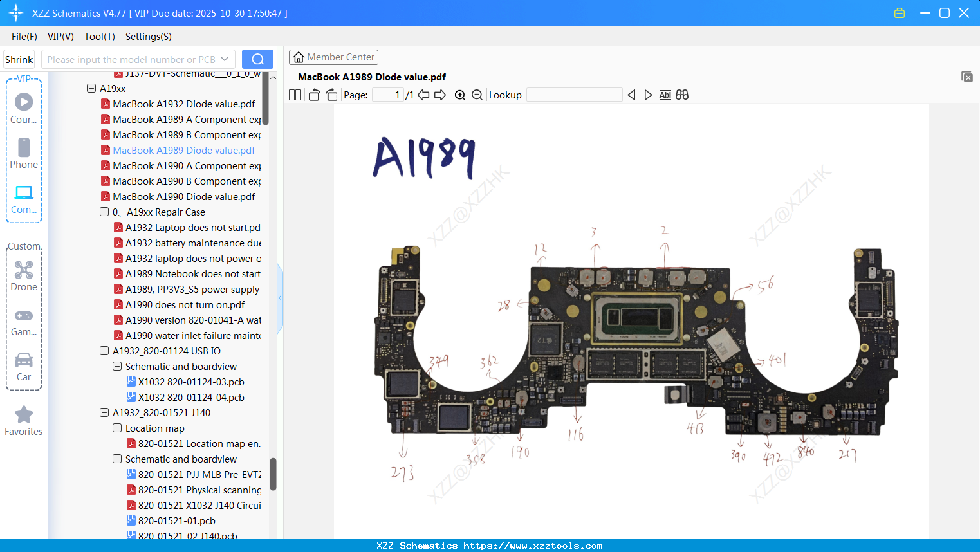Collapse the A19xx Repair Case node
This screenshot has height=552, width=980.
pyautogui.click(x=104, y=212)
